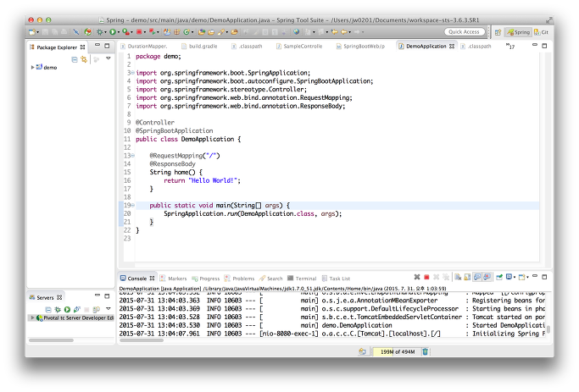Click the Relaunch icon in main toolbar
The image size is (579, 392).
point(152,32)
